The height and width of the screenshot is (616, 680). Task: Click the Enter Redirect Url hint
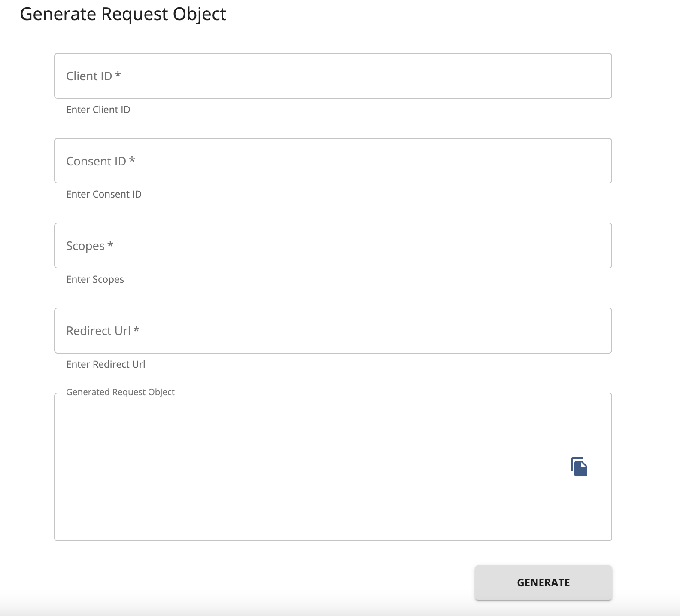106,364
